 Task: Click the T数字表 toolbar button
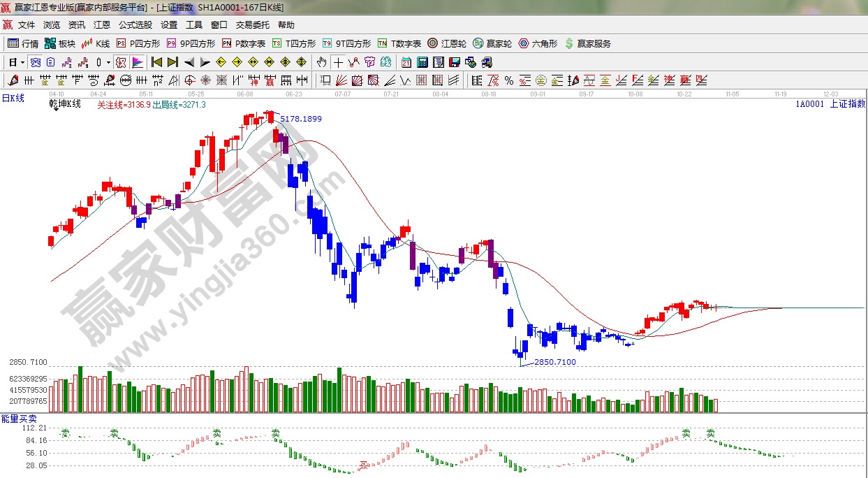(399, 43)
